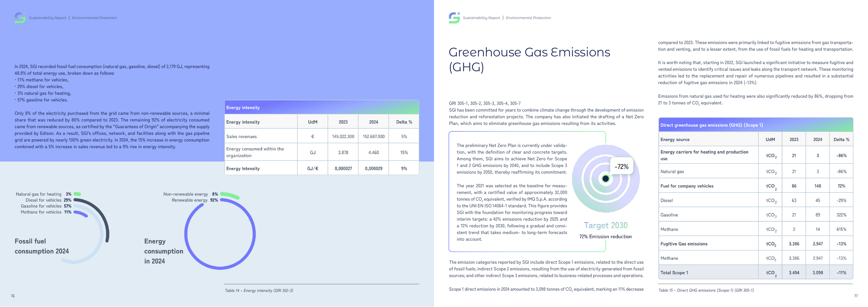Click 'Natural gas for heating 3%' legend entry

[44, 194]
